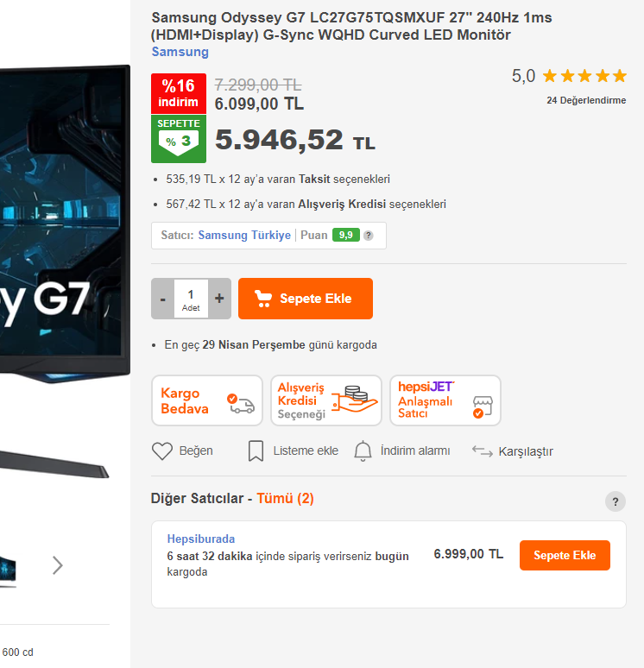The width and height of the screenshot is (644, 668).
Task: Open the Hepsiburada seller link
Action: (x=201, y=539)
